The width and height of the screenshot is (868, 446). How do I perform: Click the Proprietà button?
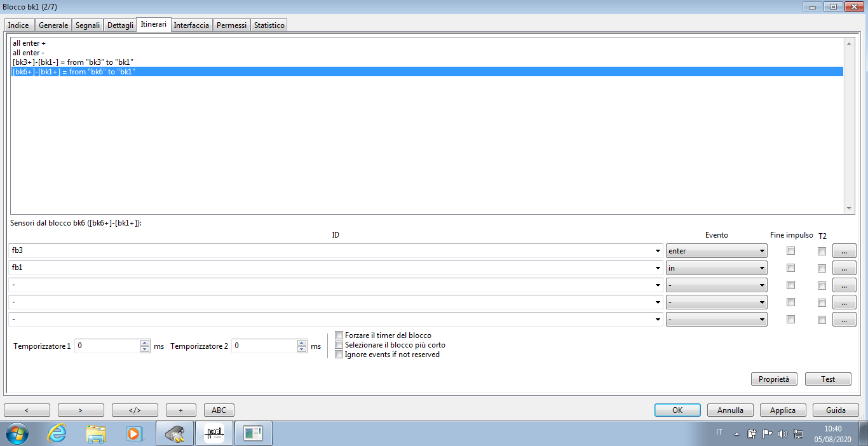click(773, 379)
